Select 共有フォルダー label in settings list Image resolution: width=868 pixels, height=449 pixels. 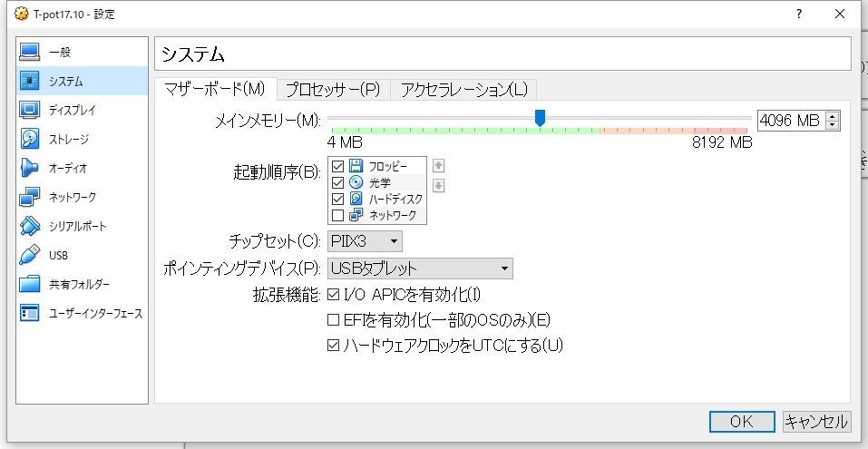click(x=79, y=285)
